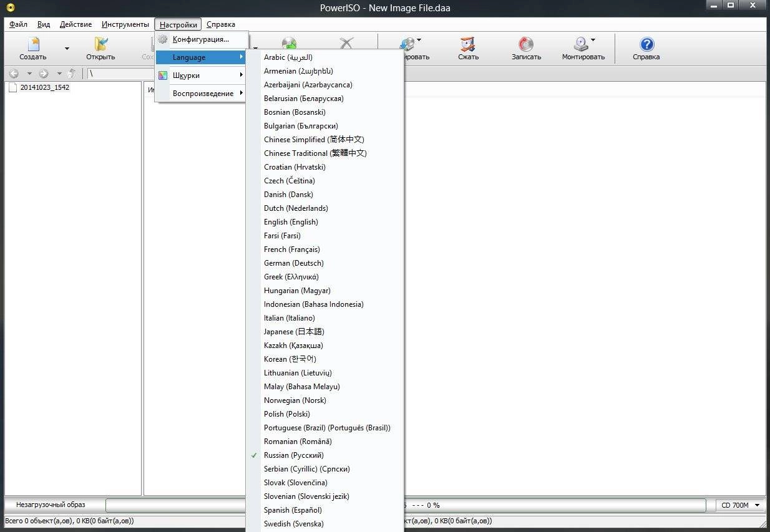The image size is (770, 532).
Task: Click the colorful icon beside Шкурки
Action: (163, 75)
